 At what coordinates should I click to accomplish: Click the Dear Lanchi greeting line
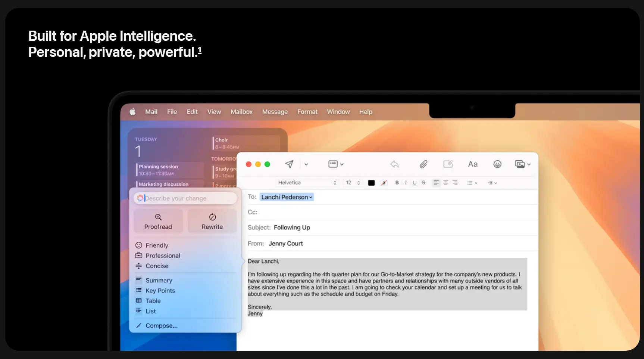263,261
